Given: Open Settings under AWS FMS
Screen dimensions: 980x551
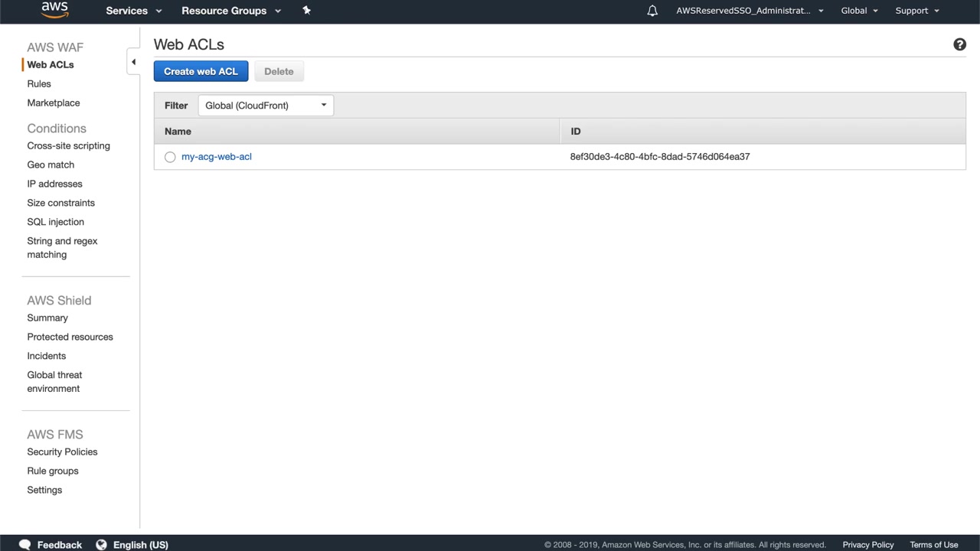Looking at the screenshot, I should pyautogui.click(x=44, y=491).
